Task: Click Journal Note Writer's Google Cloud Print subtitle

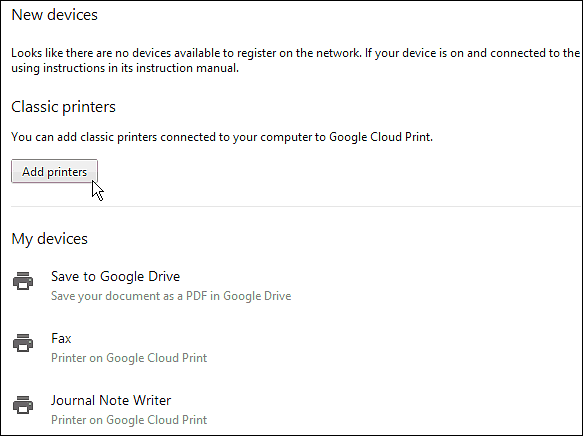Action: 129,420
